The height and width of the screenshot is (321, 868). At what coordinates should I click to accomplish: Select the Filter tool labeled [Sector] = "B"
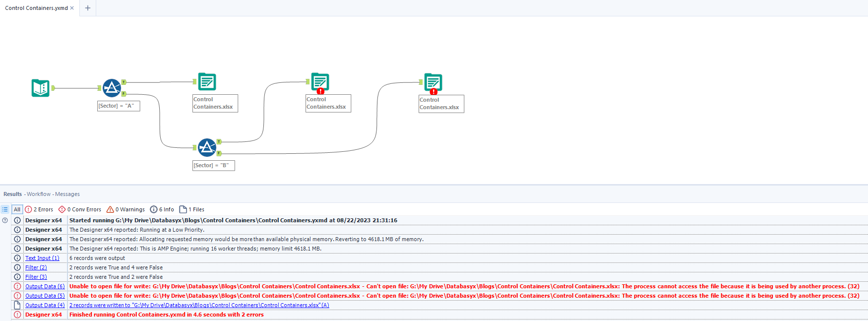tap(207, 147)
